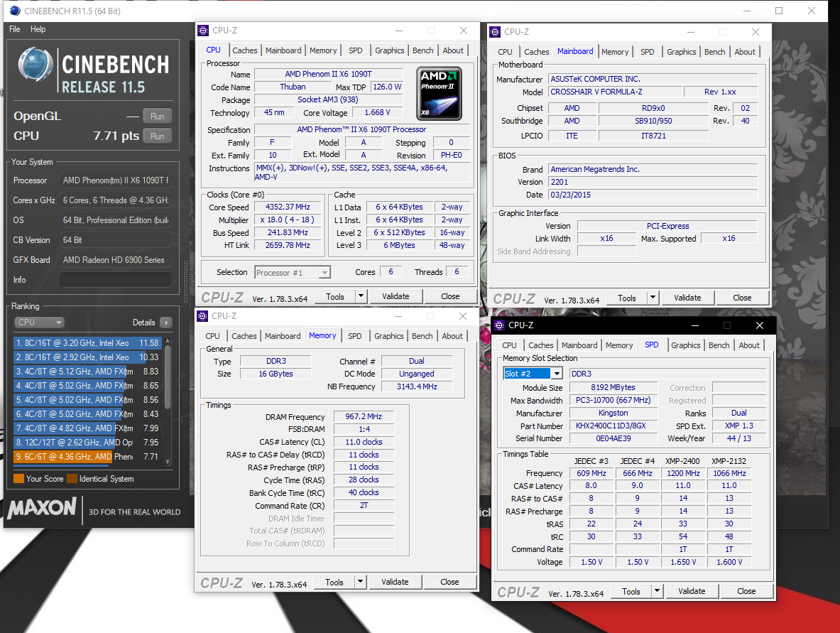Open the Help menu in Cinebench
840x633 pixels.
pos(38,29)
